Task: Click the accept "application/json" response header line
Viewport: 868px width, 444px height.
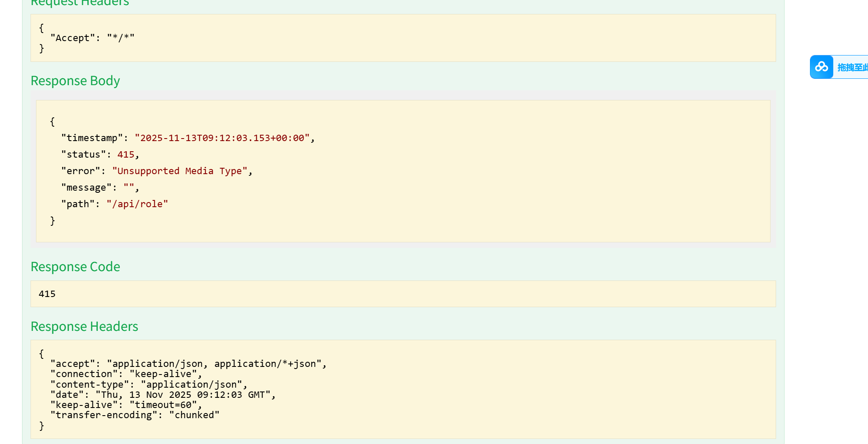Action: click(x=189, y=364)
